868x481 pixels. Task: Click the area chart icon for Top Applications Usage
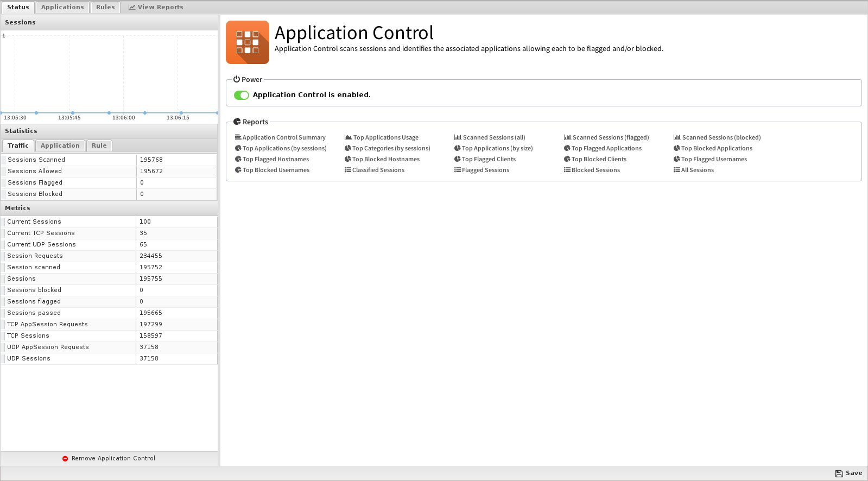[348, 137]
